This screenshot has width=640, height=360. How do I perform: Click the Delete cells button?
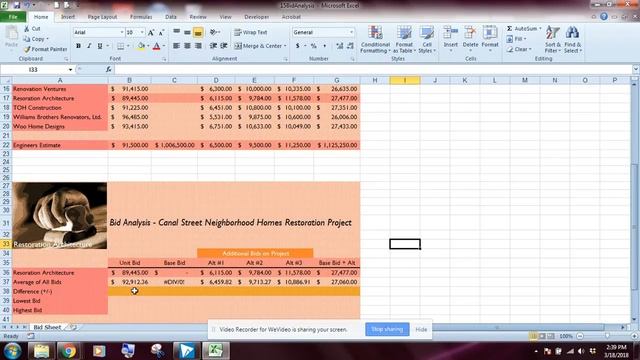(x=470, y=39)
